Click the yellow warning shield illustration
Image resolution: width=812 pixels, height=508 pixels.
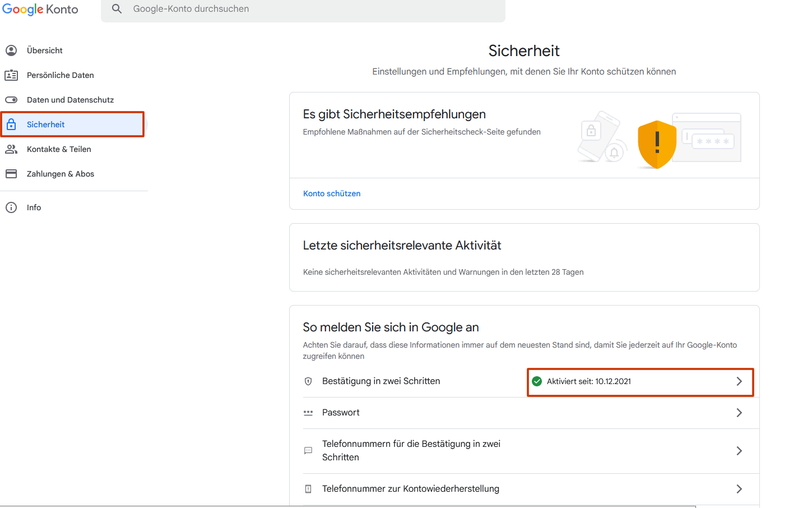pos(657,145)
